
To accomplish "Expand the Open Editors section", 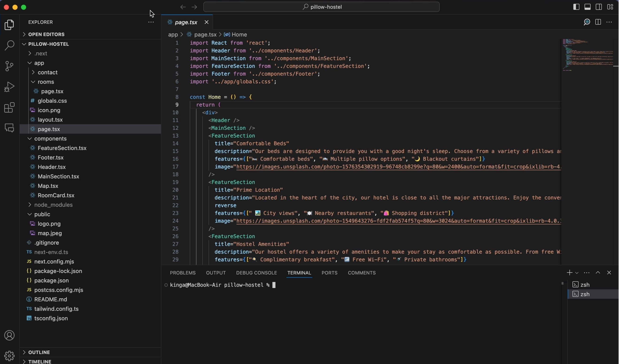I will coord(90,34).
